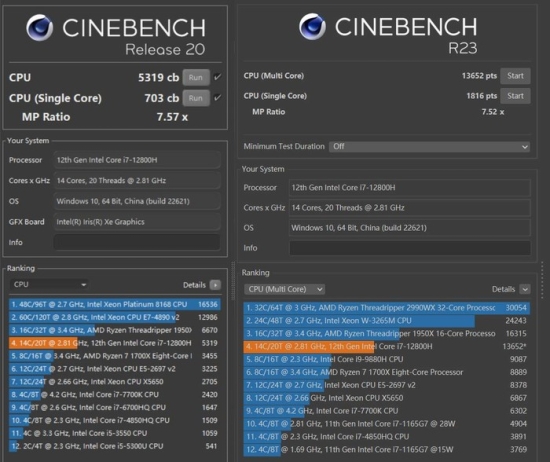
Task: Select R20 ranking row Xeon E5-2697 v2 3225
Action: [x=115, y=369]
